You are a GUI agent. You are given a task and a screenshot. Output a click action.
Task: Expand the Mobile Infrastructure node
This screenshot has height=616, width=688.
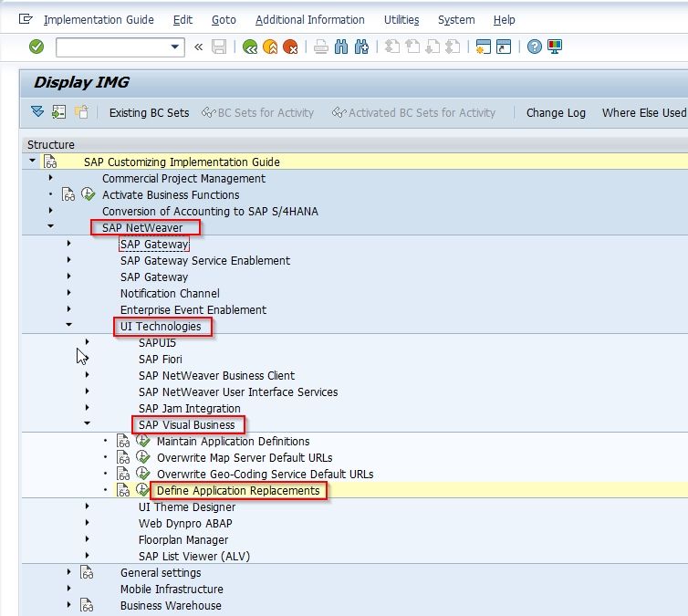click(x=68, y=589)
